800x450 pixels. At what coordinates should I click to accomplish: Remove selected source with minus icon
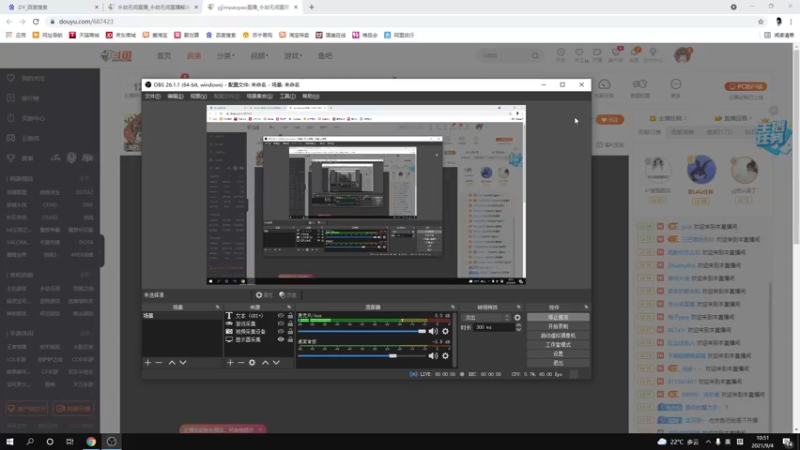pyautogui.click(x=241, y=363)
